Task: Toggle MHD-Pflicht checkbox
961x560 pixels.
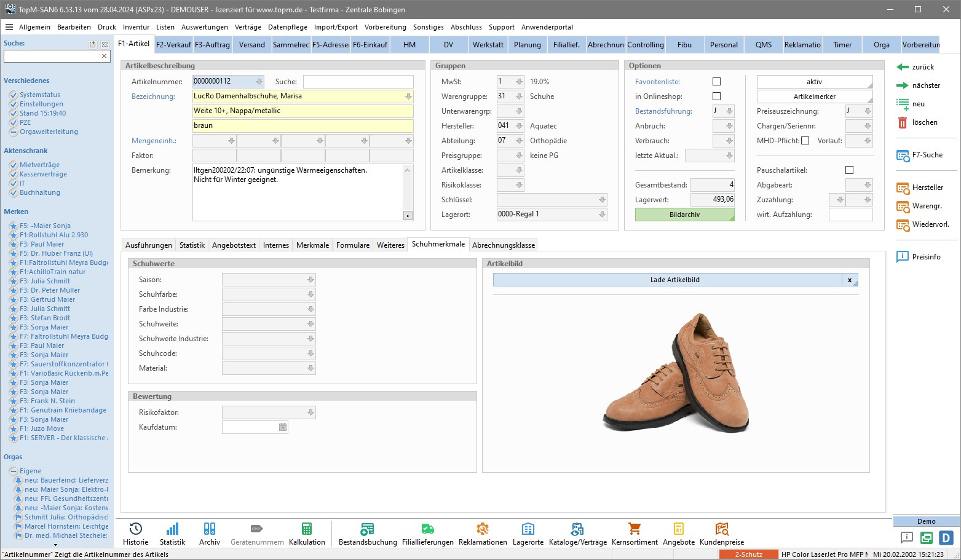Action: [805, 141]
